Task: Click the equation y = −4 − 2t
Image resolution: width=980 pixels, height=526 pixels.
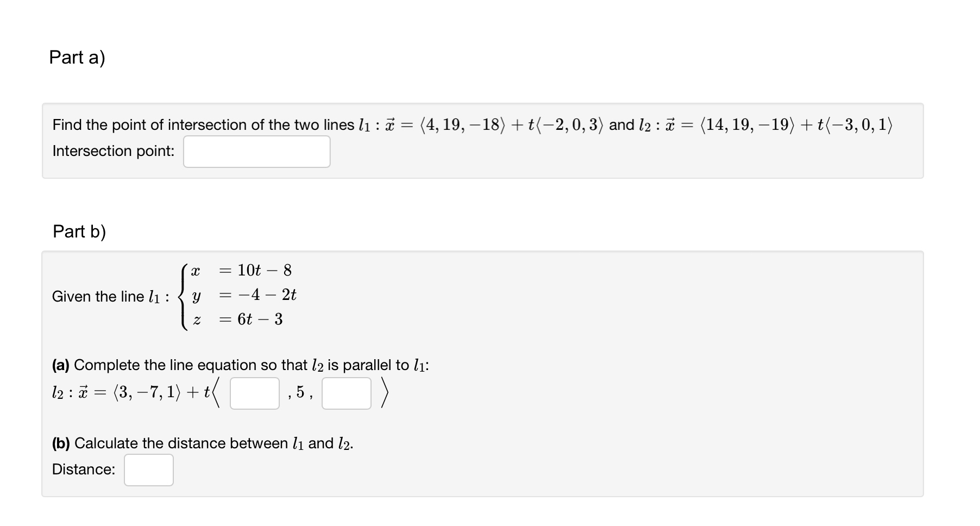Action: coord(243,295)
